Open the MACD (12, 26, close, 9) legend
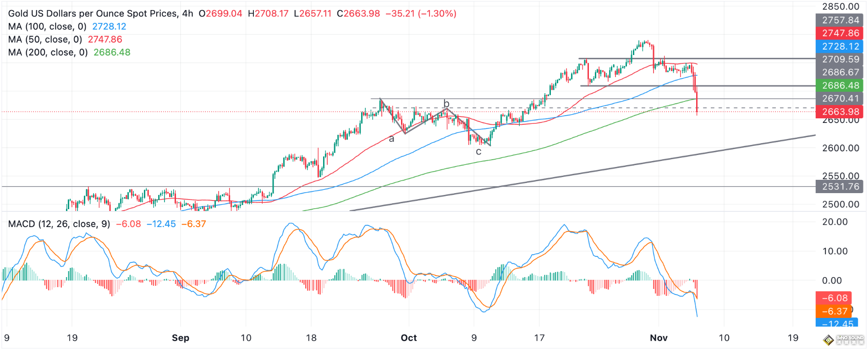The width and height of the screenshot is (868, 350). [x=59, y=224]
